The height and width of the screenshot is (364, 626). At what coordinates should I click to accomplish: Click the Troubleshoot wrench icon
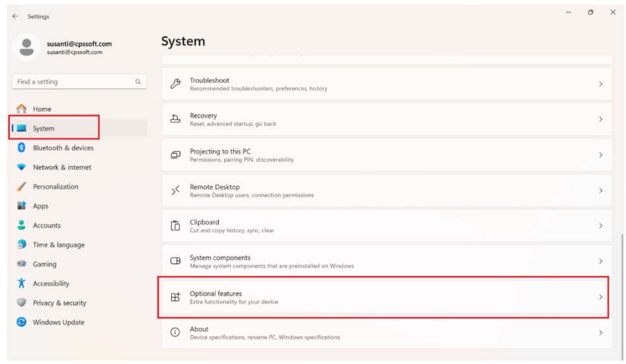[x=175, y=83]
